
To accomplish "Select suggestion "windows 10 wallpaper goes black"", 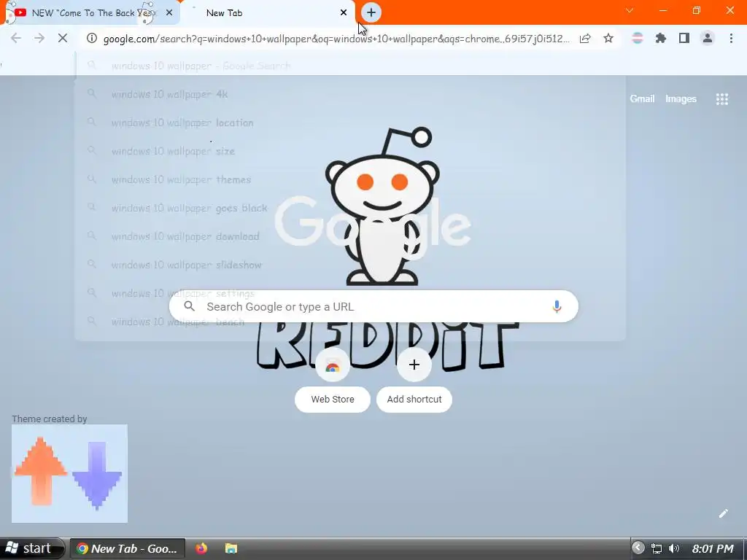I will click(349, 208).
